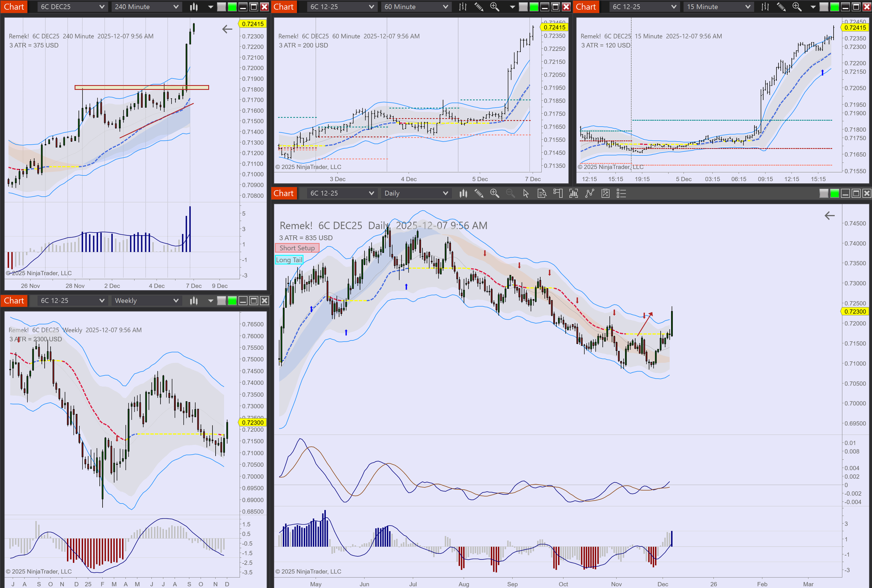Click green interval link button in Weekly chart
This screenshot has width=872, height=588.
pyautogui.click(x=232, y=301)
